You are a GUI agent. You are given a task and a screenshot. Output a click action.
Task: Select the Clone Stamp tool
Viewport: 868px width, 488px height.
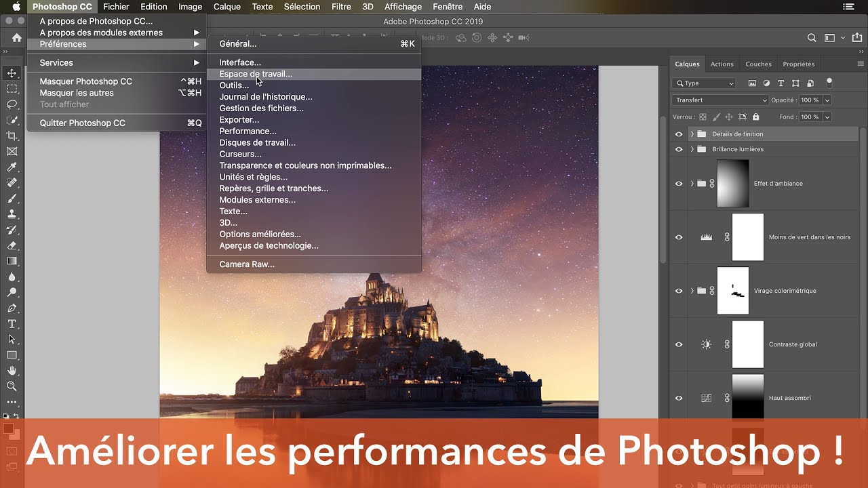12,214
